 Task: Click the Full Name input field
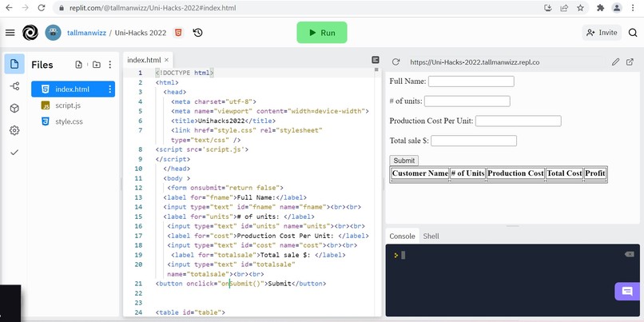coord(471,81)
